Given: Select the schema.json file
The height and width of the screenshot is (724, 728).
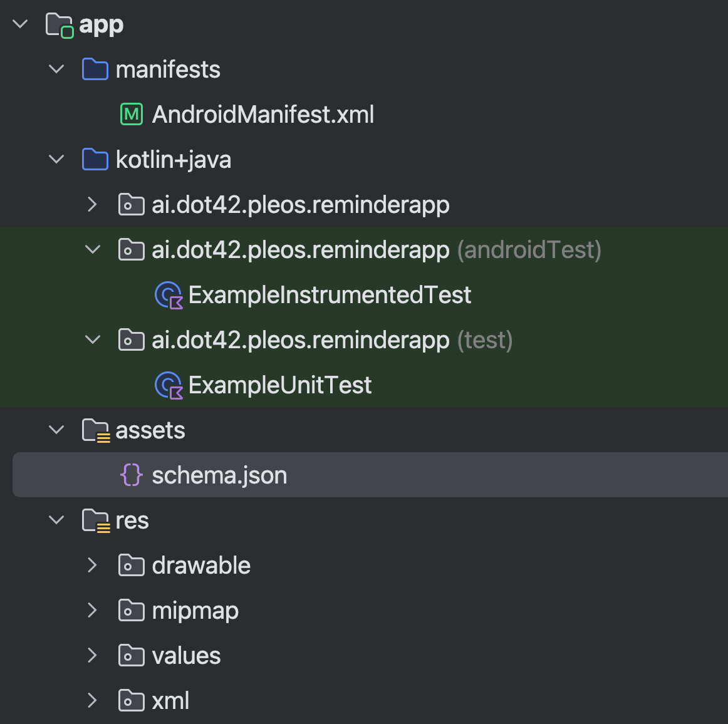Looking at the screenshot, I should [219, 475].
